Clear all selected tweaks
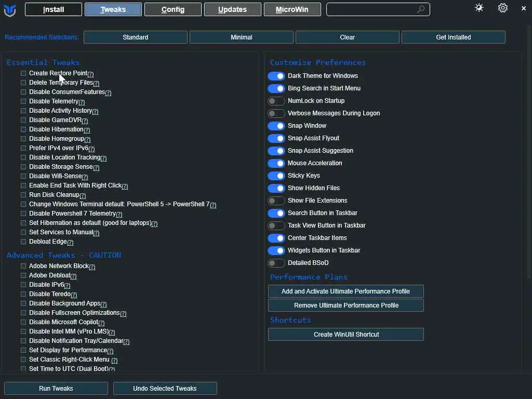This screenshot has width=532, height=399. (x=347, y=37)
